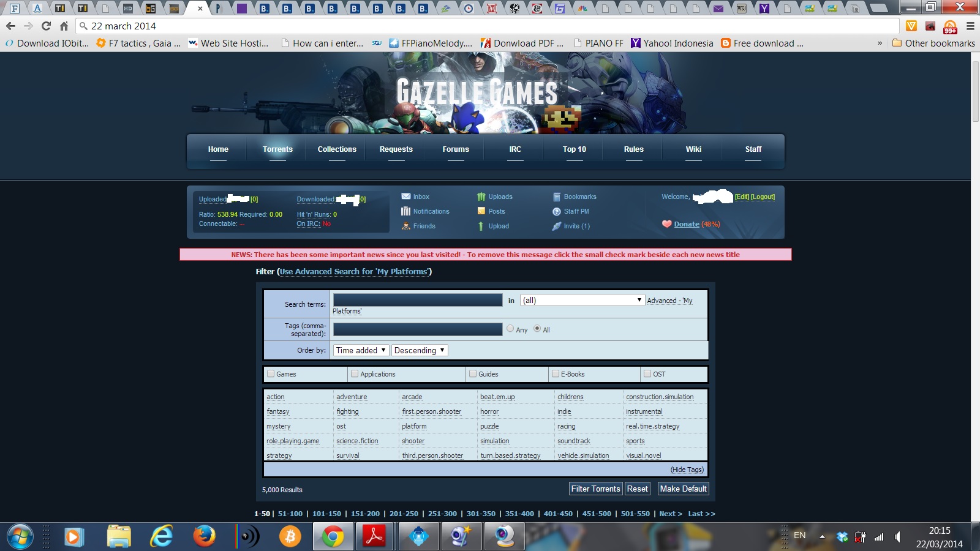Open the Posts icon
980x551 pixels.
pos(481,211)
